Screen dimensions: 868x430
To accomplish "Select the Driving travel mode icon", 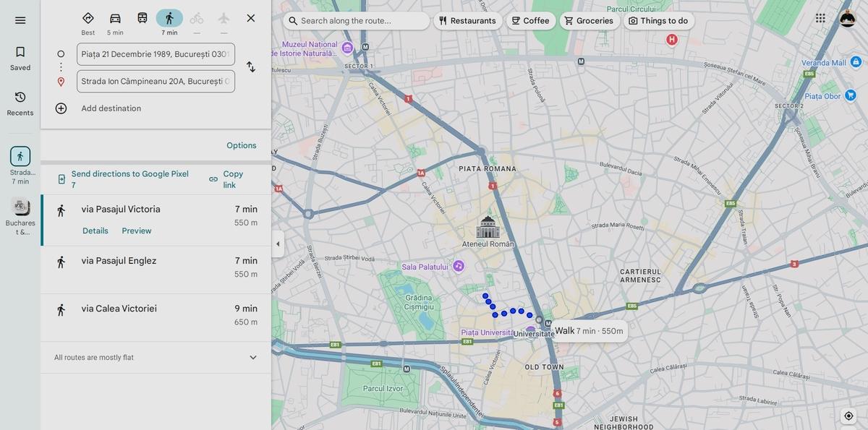I will [x=115, y=19].
